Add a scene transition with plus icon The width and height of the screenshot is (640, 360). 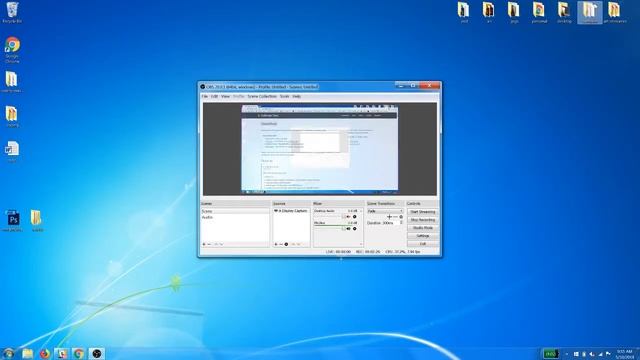coord(389,217)
